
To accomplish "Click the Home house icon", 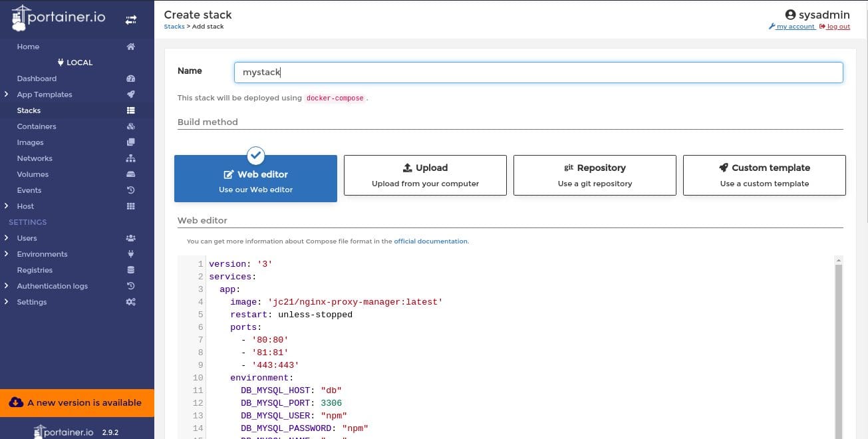I will [x=131, y=47].
